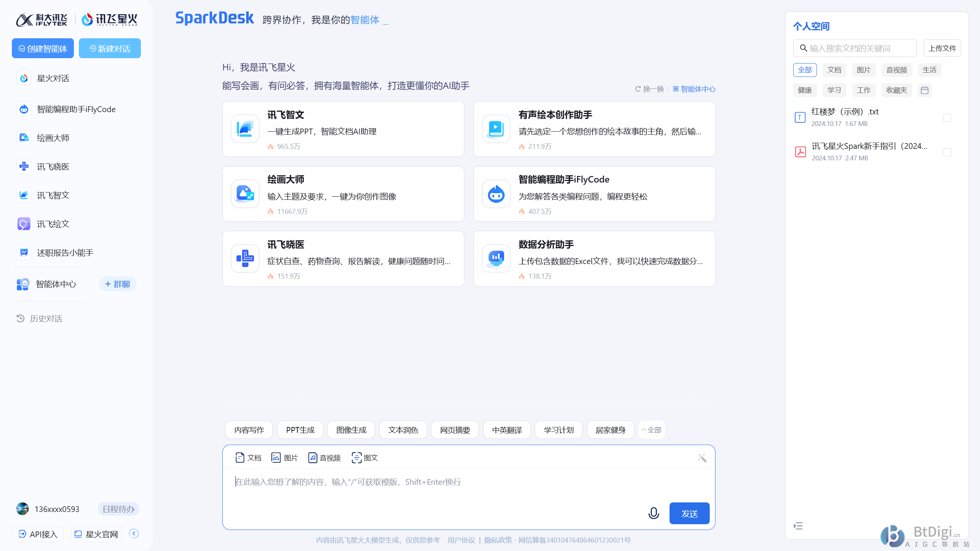The image size is (980, 551).
Task: Select the 健康 filter tab
Action: (x=805, y=90)
